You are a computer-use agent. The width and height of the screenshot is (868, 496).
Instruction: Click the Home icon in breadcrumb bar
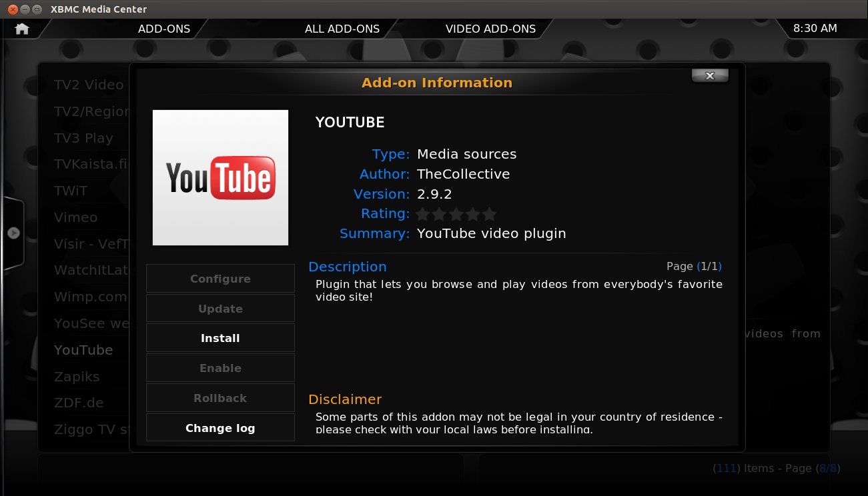point(22,29)
